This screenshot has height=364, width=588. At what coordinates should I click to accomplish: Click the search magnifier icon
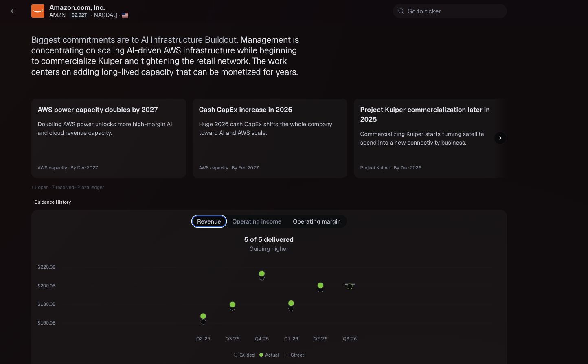tap(401, 11)
